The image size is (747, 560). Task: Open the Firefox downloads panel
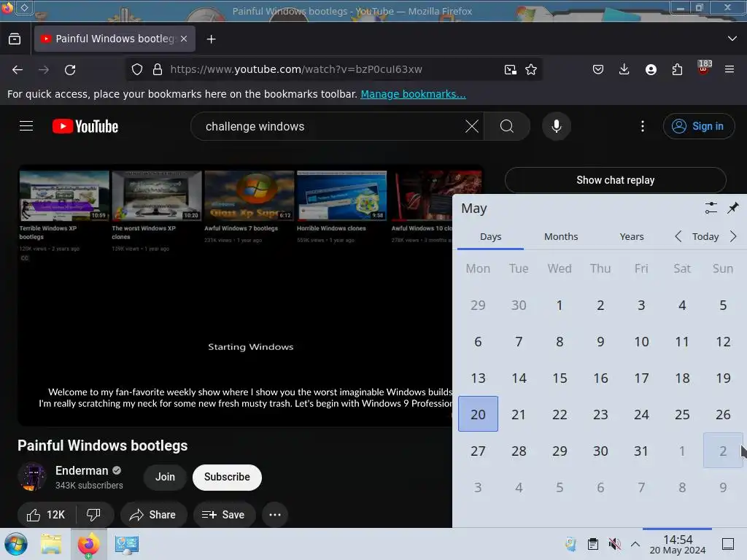(624, 69)
